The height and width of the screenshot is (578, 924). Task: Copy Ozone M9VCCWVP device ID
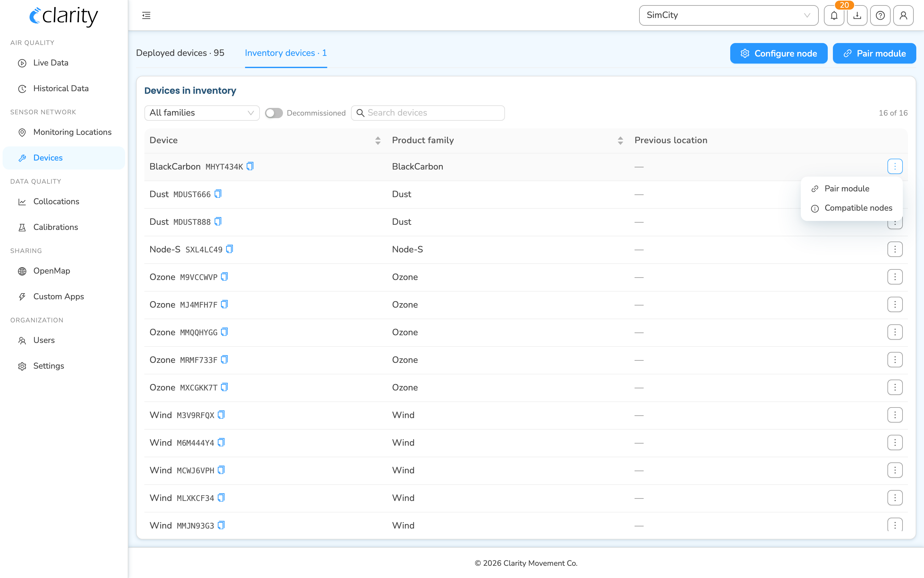click(225, 276)
